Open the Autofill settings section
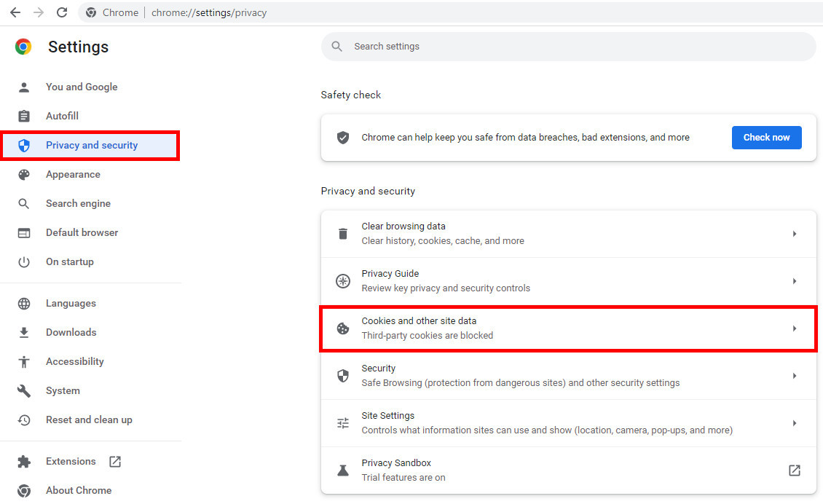823x504 pixels. coord(62,116)
